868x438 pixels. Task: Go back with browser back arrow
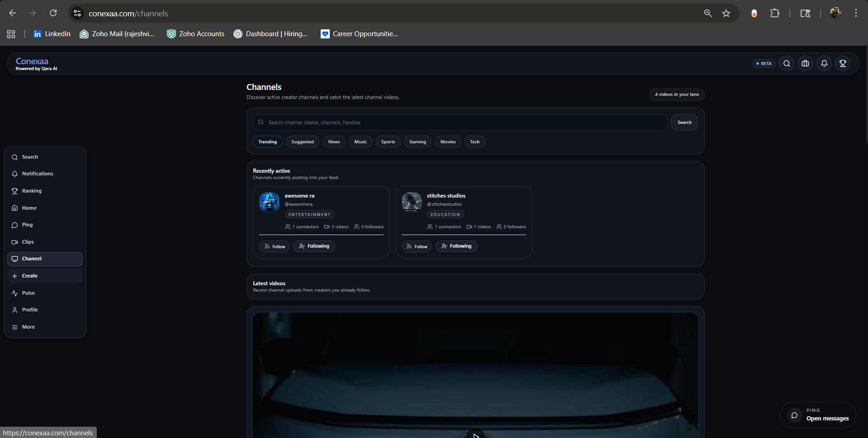click(x=12, y=13)
